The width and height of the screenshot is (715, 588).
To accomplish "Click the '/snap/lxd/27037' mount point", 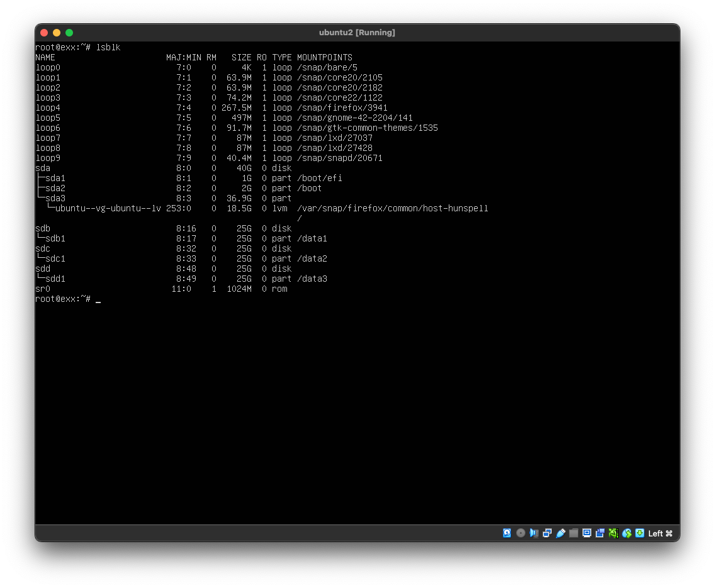I will (x=335, y=138).
